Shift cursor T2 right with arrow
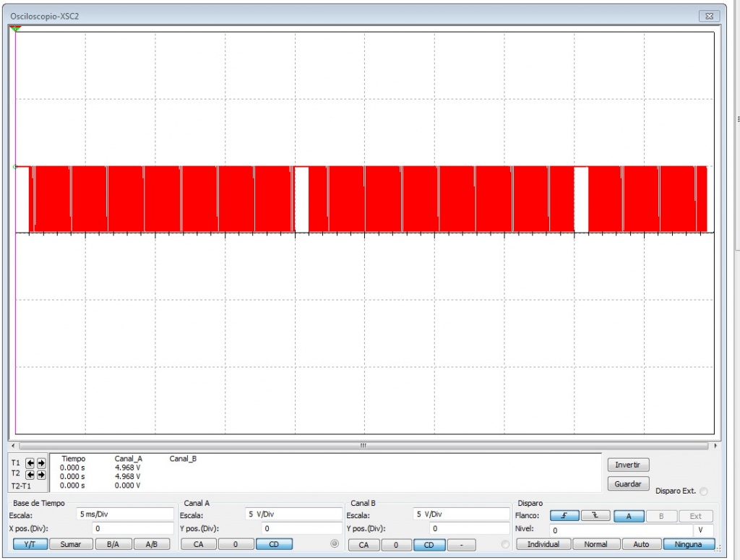Image resolution: width=740 pixels, height=560 pixels. point(41,475)
